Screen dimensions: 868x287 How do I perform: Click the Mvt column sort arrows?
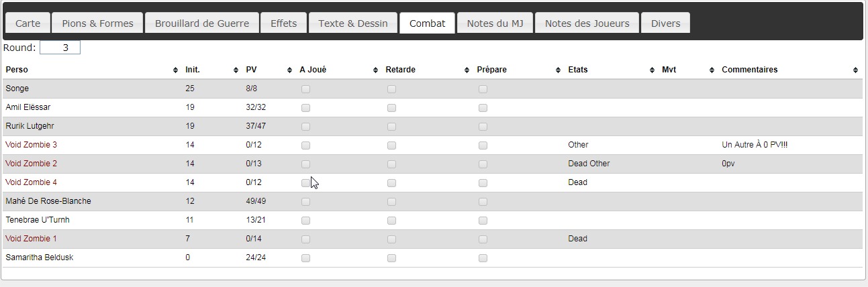pyautogui.click(x=712, y=70)
